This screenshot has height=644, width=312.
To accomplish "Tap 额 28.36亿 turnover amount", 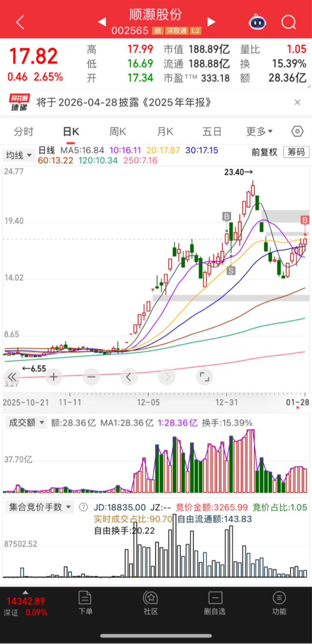I will pyautogui.click(x=273, y=78).
